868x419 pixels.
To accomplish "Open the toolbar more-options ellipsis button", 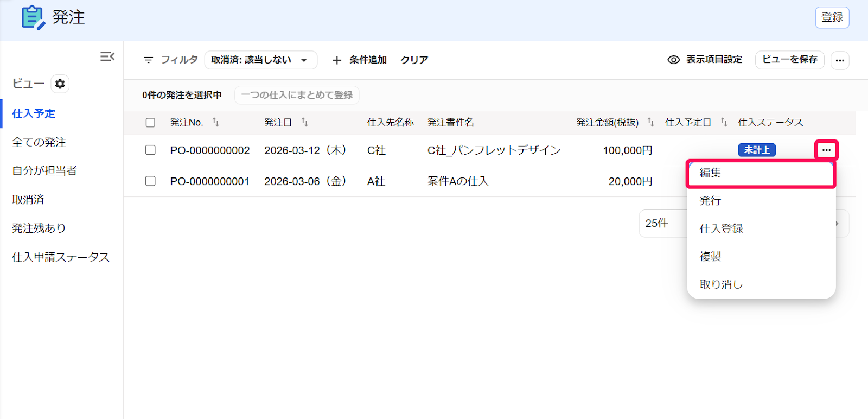I will pyautogui.click(x=840, y=60).
